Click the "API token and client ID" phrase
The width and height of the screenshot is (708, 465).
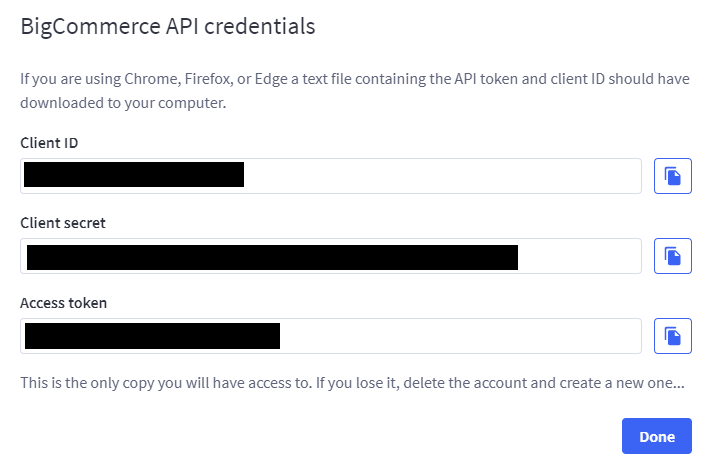point(529,79)
